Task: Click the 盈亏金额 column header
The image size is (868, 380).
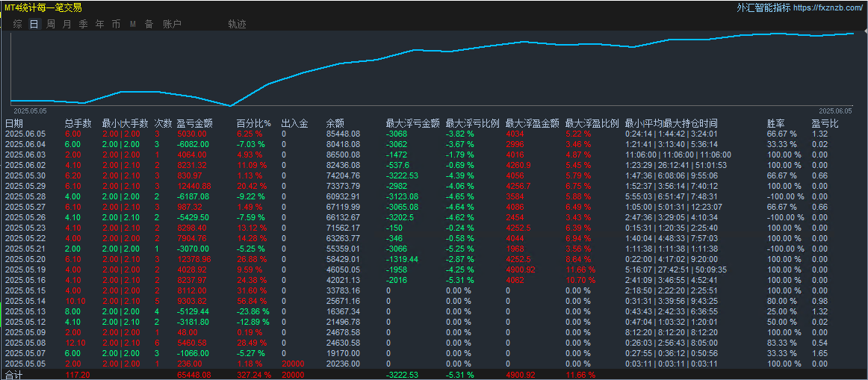Action: [194, 123]
